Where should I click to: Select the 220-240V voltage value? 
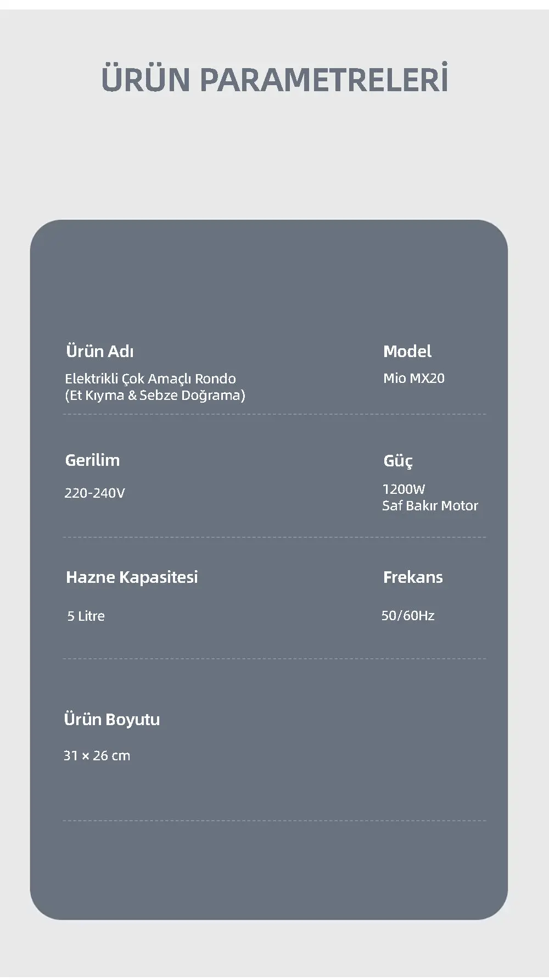point(94,493)
